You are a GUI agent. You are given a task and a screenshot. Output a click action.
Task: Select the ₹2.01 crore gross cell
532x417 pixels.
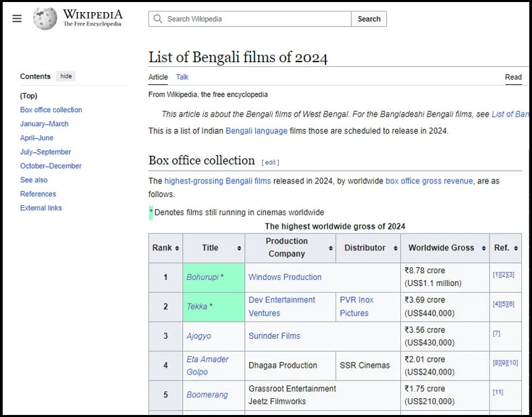(x=445, y=366)
